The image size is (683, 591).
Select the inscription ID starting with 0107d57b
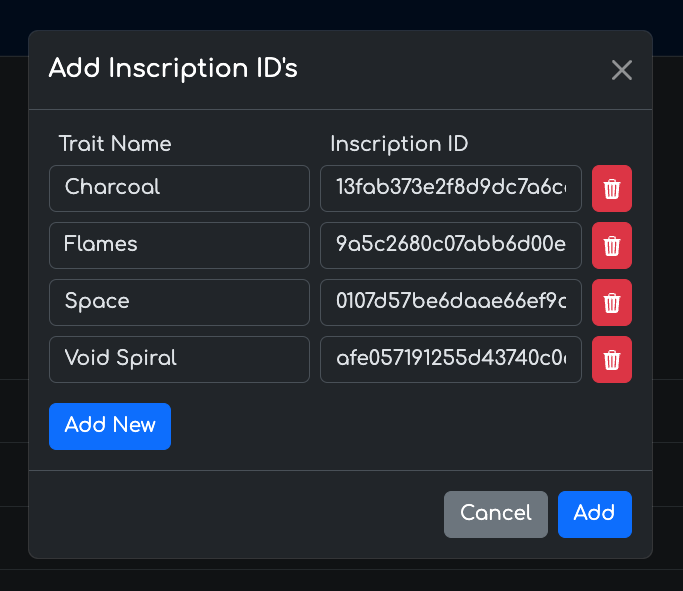point(450,303)
